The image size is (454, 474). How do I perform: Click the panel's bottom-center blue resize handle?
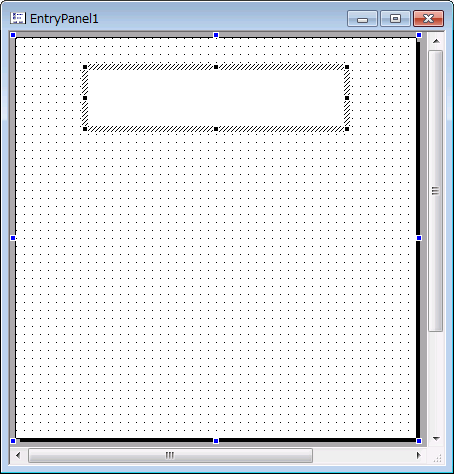point(216,441)
